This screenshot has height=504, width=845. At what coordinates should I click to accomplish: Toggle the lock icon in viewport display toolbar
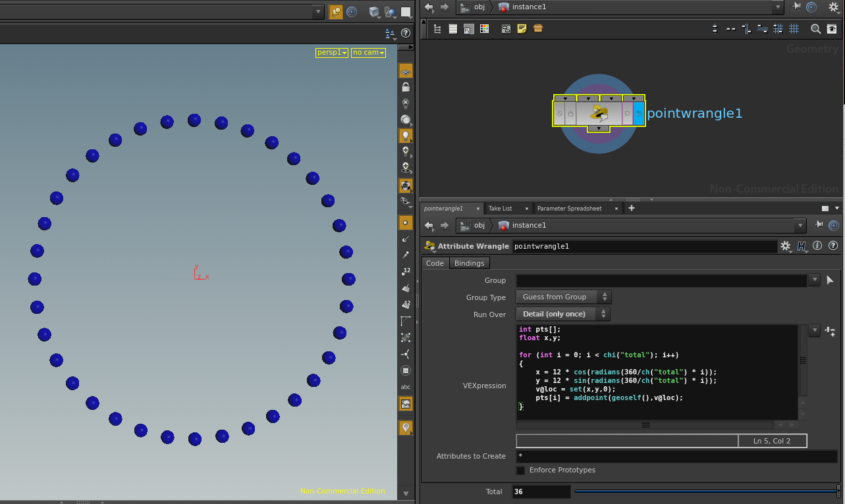(406, 87)
